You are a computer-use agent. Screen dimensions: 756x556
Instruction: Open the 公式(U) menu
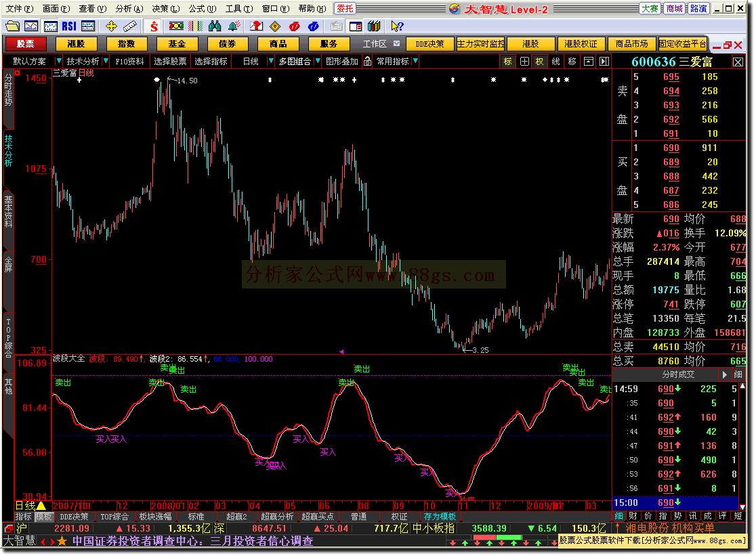click(x=203, y=8)
